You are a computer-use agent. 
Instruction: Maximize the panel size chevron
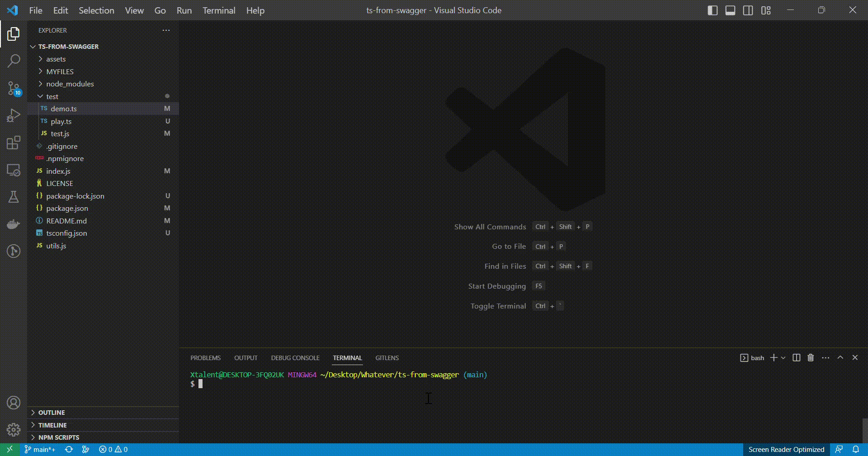tap(840, 357)
